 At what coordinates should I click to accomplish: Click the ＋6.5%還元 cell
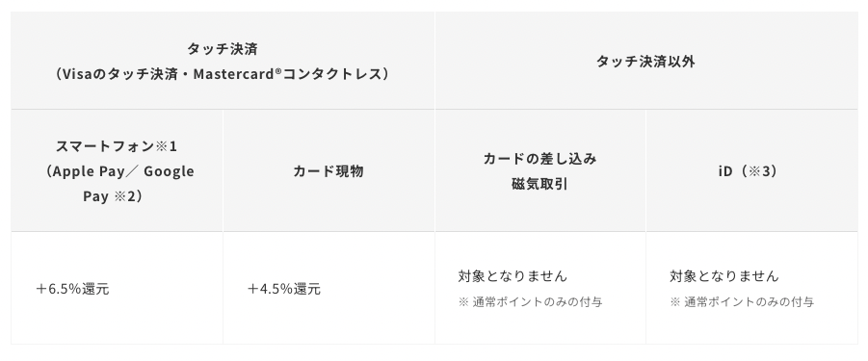coord(117,288)
